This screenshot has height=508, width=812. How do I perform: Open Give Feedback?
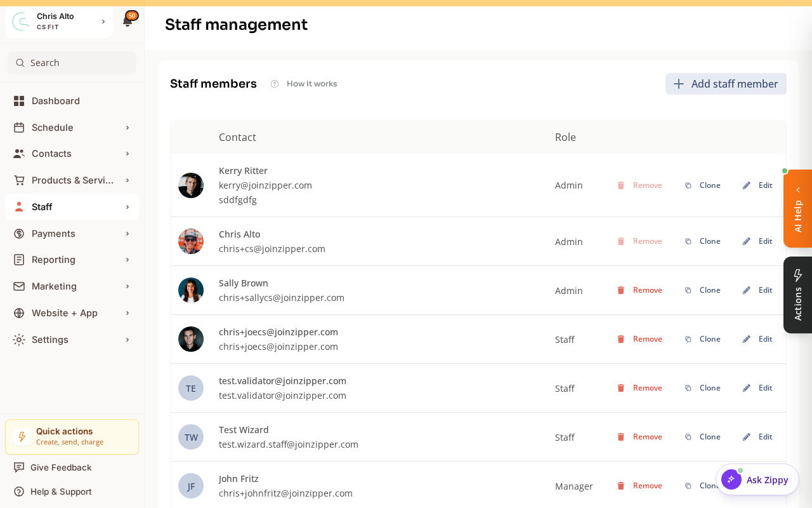[53, 467]
